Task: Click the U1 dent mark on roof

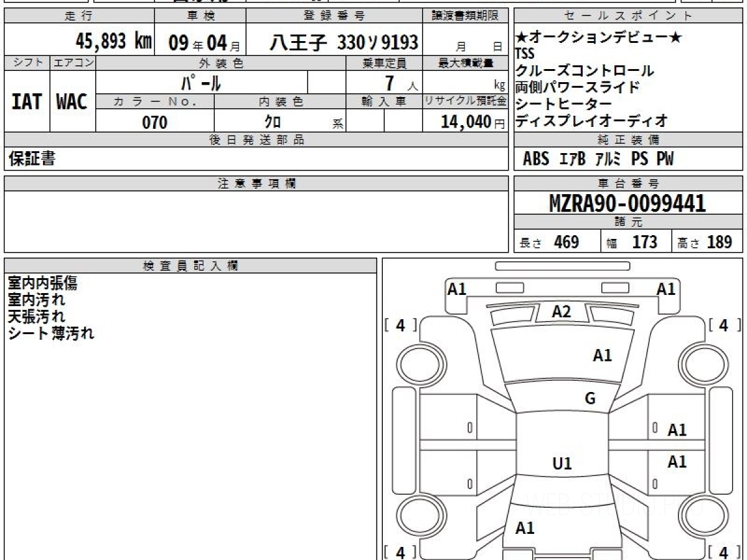Action: [x=562, y=464]
